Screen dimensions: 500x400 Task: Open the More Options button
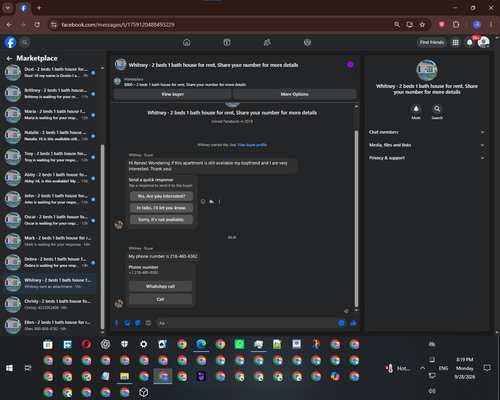click(295, 94)
